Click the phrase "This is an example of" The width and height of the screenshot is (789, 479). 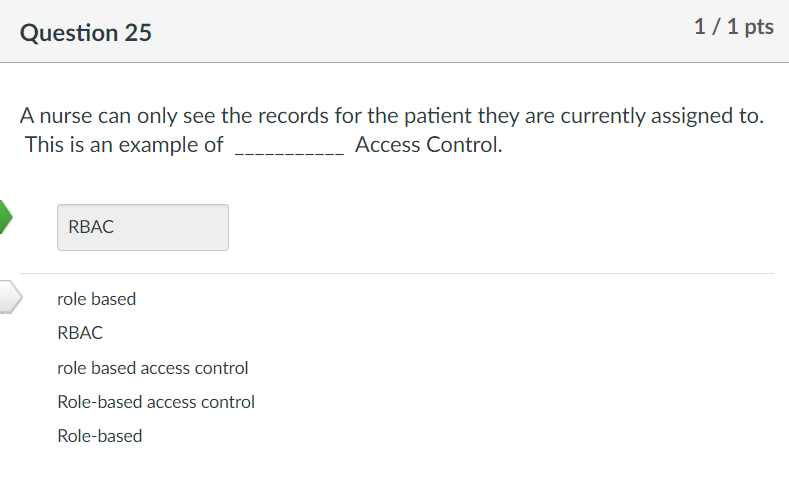pos(124,145)
